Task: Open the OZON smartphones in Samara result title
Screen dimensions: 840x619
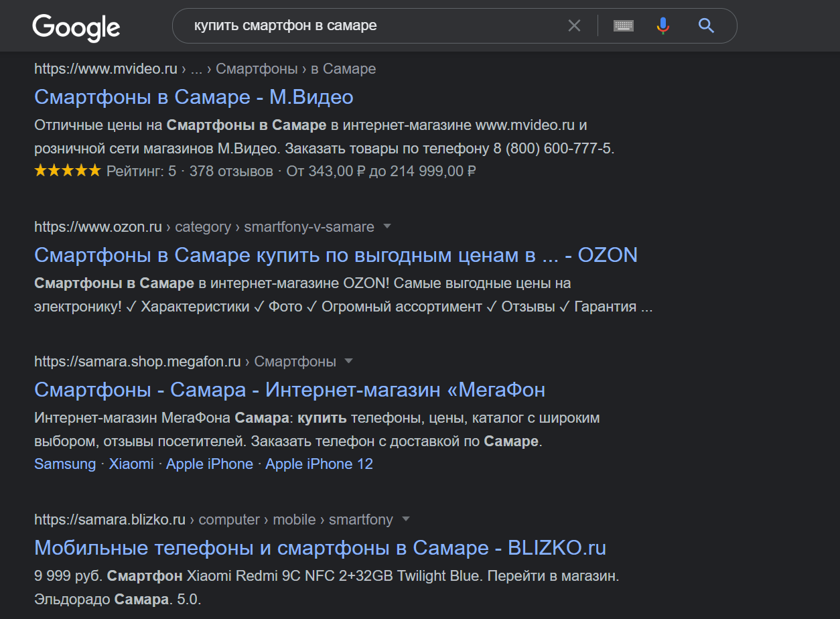Action: click(x=336, y=255)
